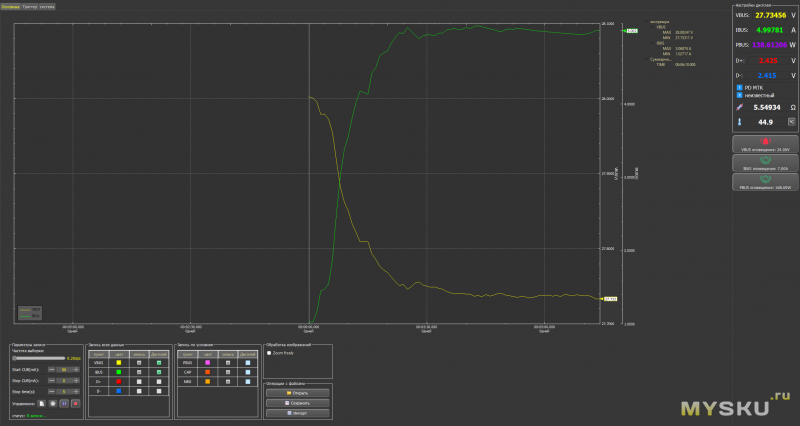Click the Сохранить save button
This screenshot has width=800, height=426.
297,403
